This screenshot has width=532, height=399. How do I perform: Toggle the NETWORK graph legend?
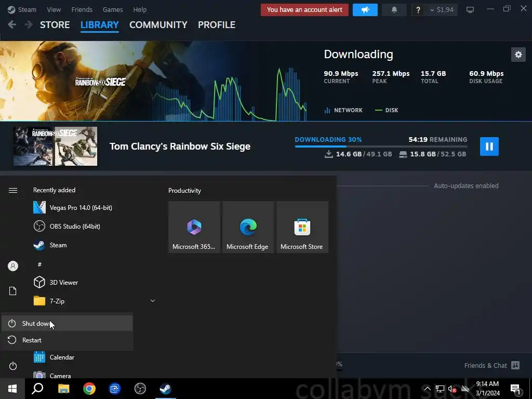343,110
